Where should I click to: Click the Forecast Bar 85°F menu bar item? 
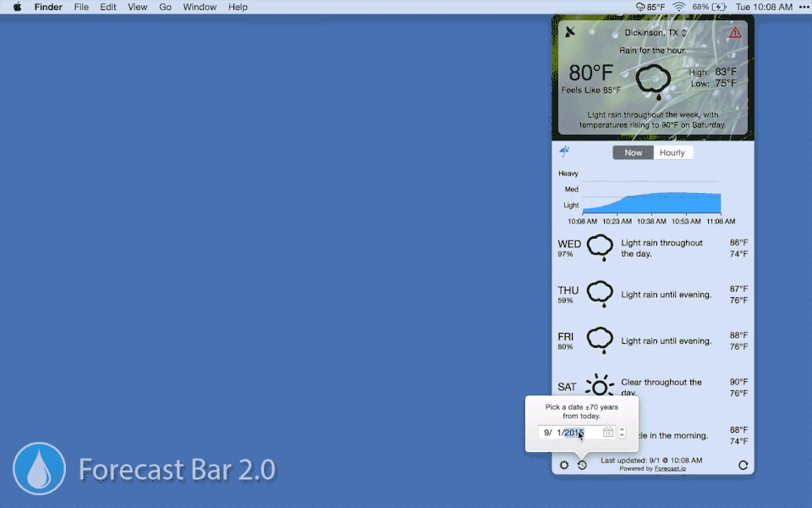pyautogui.click(x=650, y=7)
